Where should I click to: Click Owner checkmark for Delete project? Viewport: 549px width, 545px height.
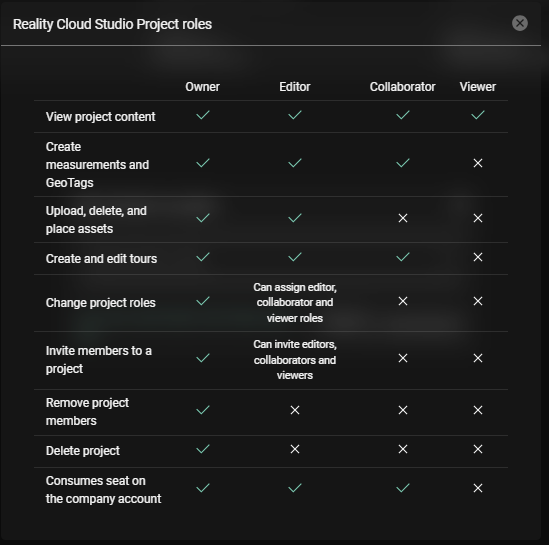click(203, 449)
